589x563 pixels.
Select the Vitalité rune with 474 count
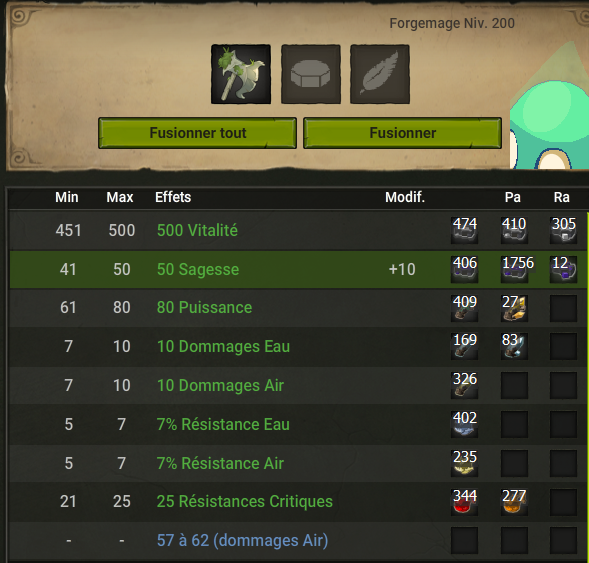click(465, 230)
